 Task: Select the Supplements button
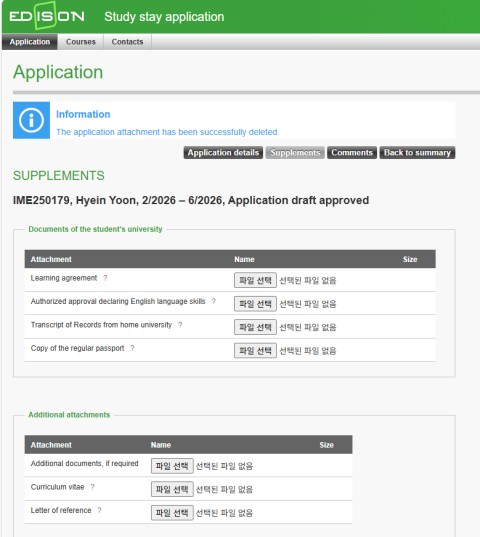coord(295,153)
